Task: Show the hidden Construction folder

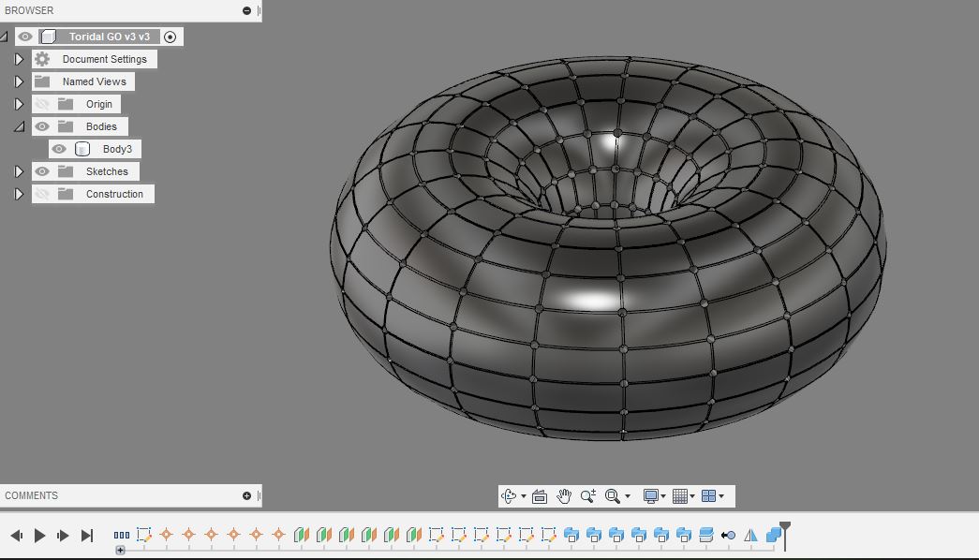Action: pyautogui.click(x=42, y=194)
